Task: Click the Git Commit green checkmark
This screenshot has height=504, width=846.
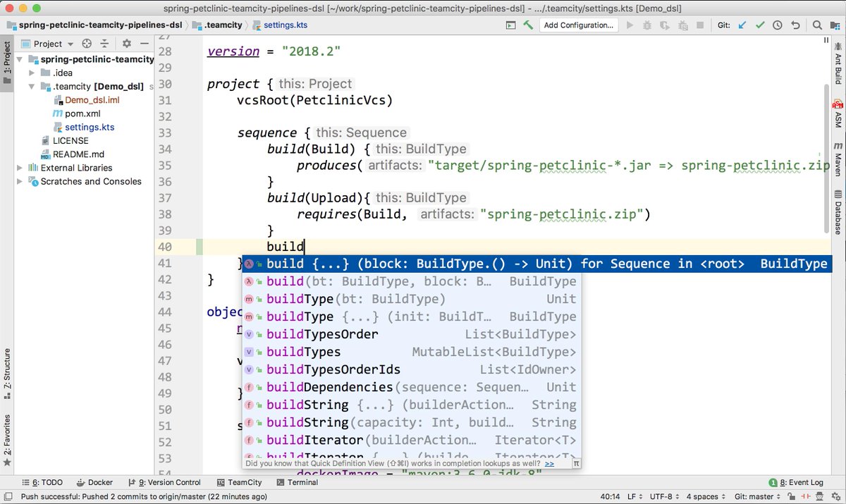Action: (x=760, y=25)
